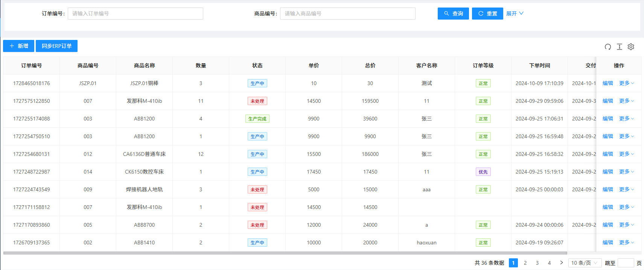Image resolution: width=644 pixels, height=270 pixels.
Task: Focus the 订单编号 input field
Action: click(x=135, y=14)
